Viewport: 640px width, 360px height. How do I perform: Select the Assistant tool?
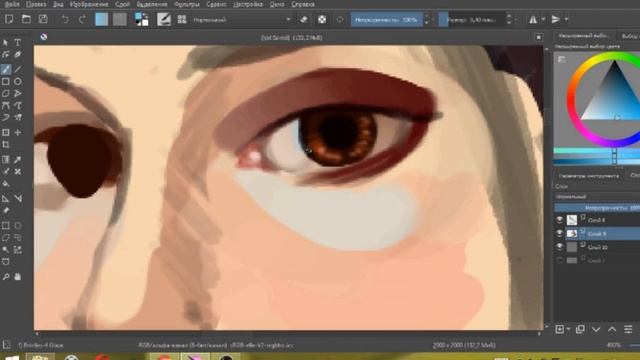[6, 199]
